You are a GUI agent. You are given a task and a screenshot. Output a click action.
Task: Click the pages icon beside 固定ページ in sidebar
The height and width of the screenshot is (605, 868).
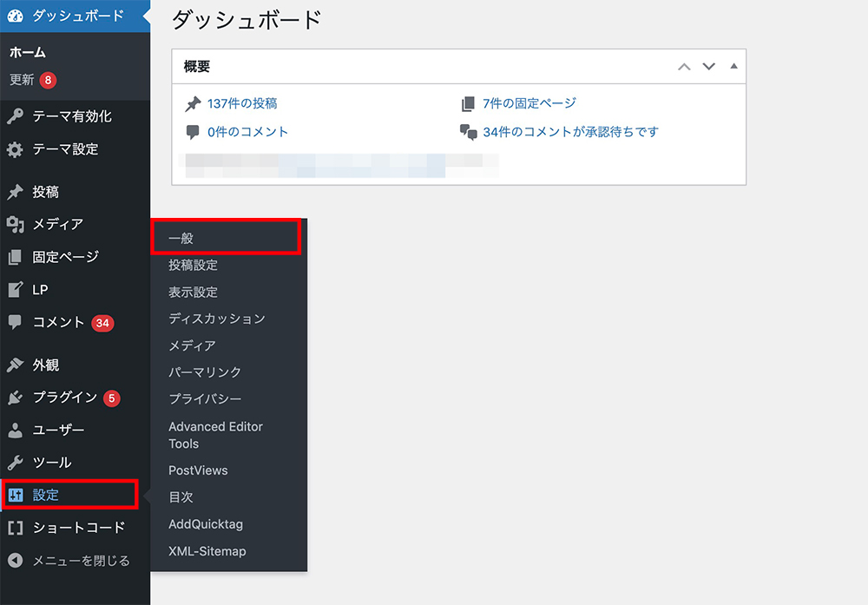coord(16,257)
